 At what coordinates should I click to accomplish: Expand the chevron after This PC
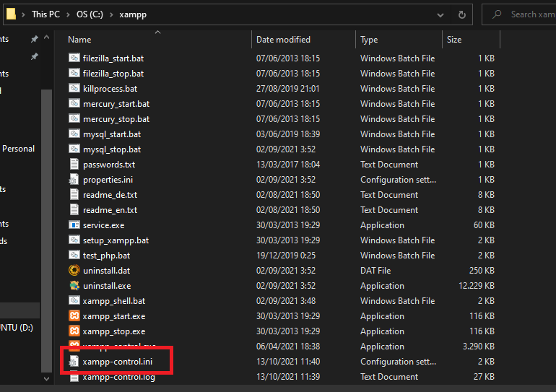69,14
